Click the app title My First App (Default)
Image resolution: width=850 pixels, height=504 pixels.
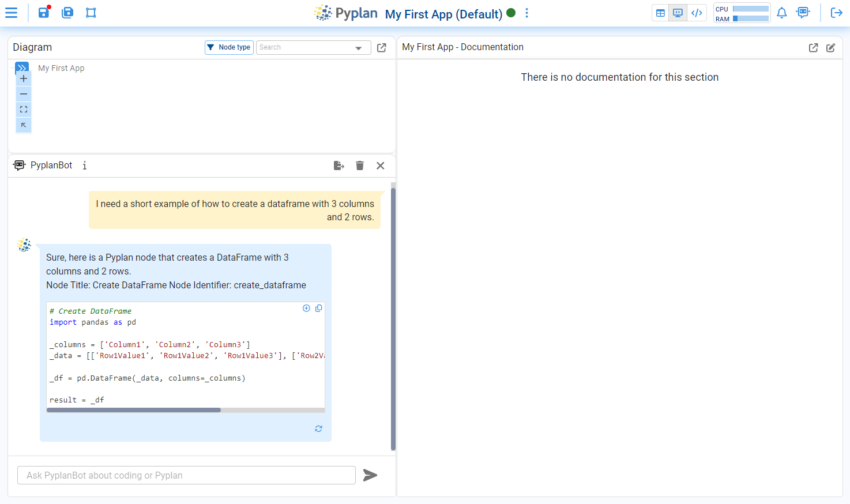443,14
